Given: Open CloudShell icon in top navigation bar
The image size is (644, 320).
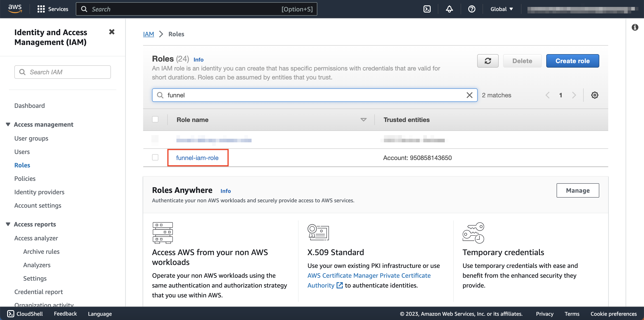Looking at the screenshot, I should pyautogui.click(x=427, y=9).
